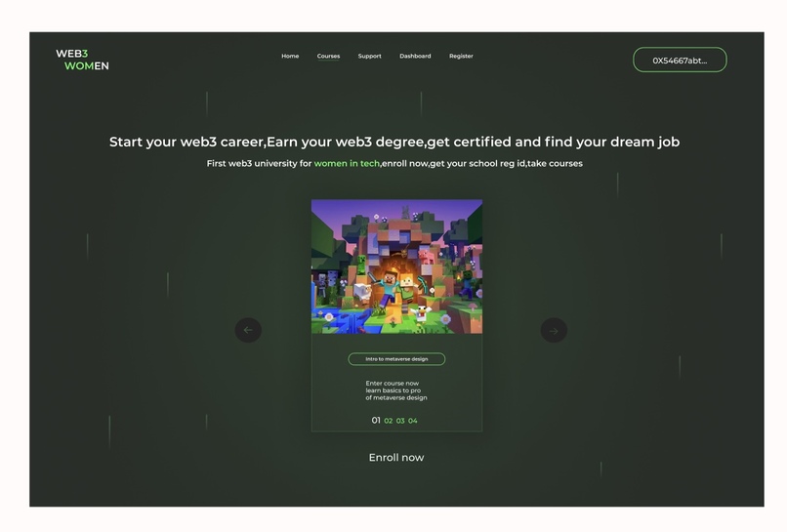
Task: Open the Register nav item
Action: pos(461,57)
